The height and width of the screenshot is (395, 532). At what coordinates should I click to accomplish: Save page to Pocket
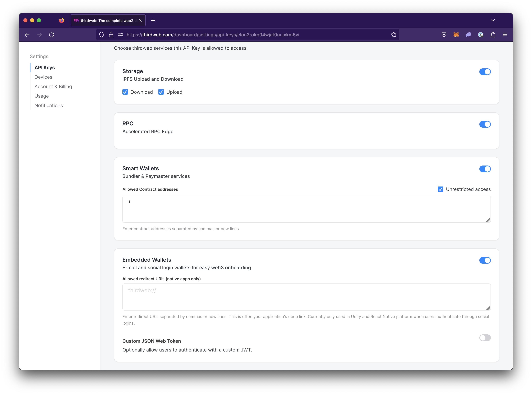pyautogui.click(x=444, y=35)
